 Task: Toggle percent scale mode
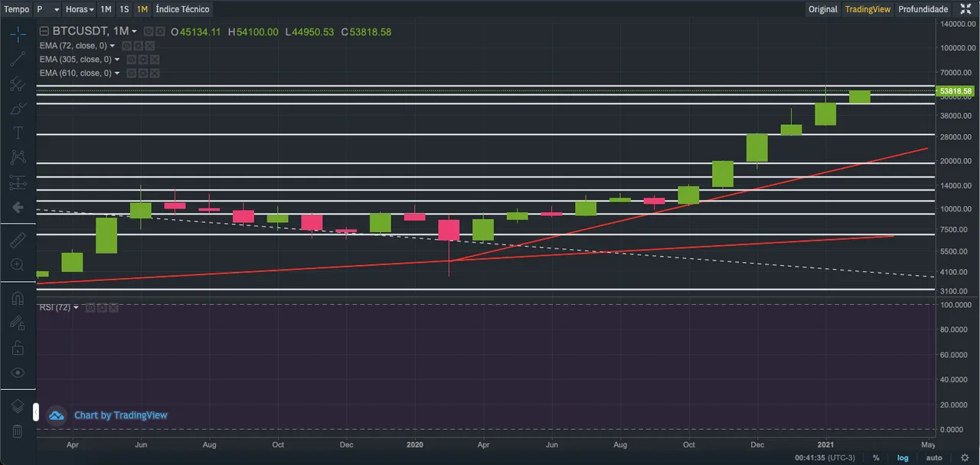coord(876,457)
